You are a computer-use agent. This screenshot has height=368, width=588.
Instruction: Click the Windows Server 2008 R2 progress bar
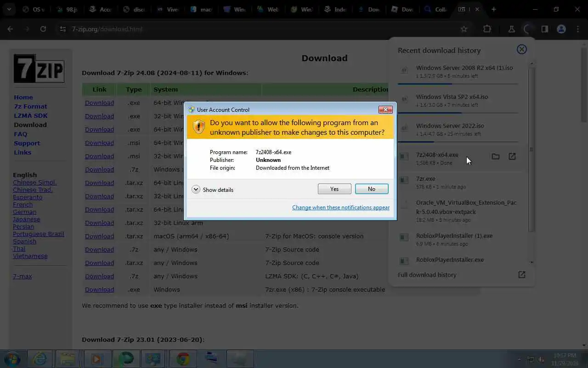(458, 84)
